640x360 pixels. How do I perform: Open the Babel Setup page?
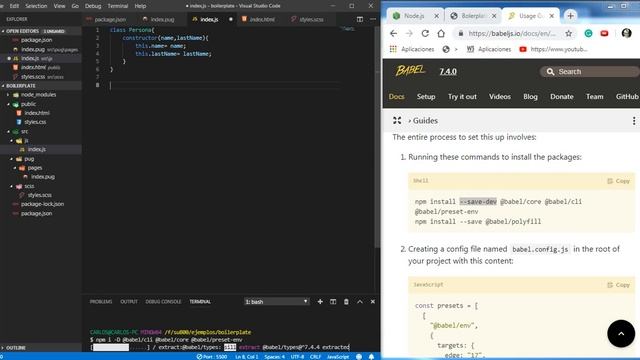click(x=426, y=97)
